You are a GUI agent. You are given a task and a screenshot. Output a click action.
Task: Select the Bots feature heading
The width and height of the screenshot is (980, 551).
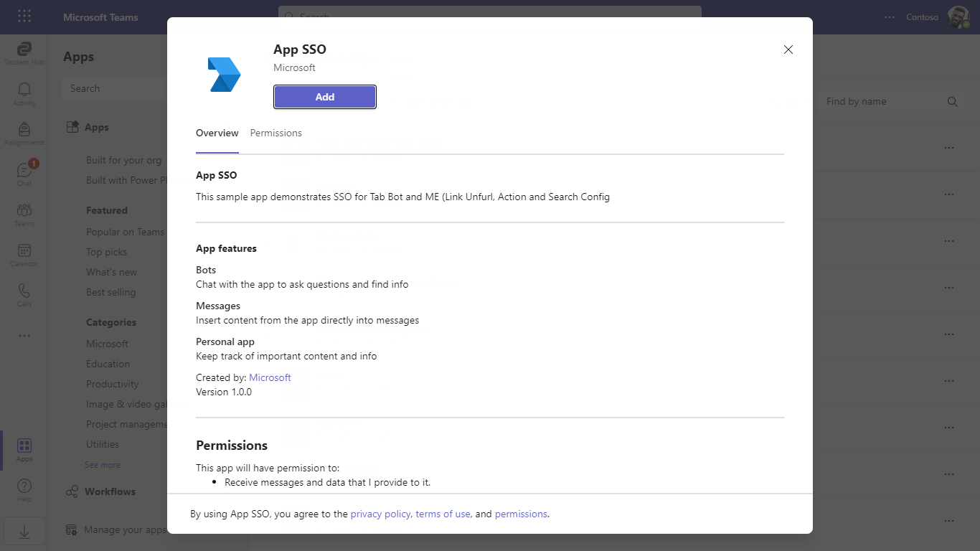(x=206, y=270)
